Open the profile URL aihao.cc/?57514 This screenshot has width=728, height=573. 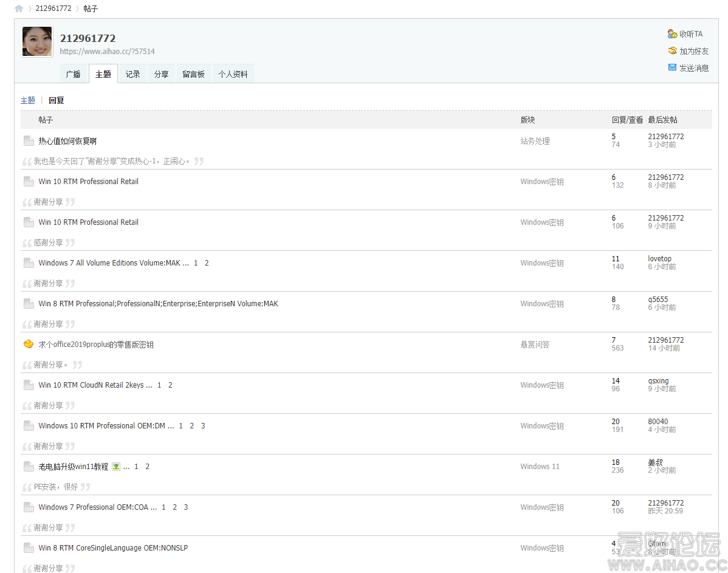[x=107, y=52]
